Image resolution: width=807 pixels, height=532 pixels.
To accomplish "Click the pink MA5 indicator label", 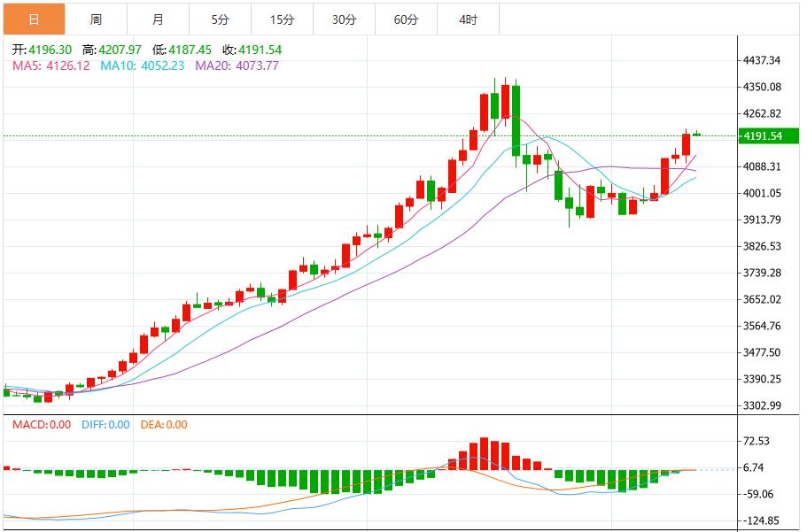I will click(35, 64).
